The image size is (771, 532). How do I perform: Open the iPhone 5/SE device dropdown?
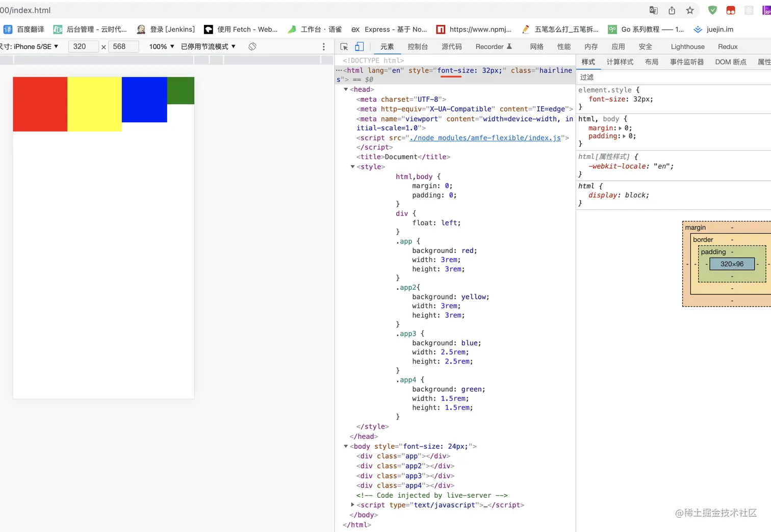tap(30, 46)
